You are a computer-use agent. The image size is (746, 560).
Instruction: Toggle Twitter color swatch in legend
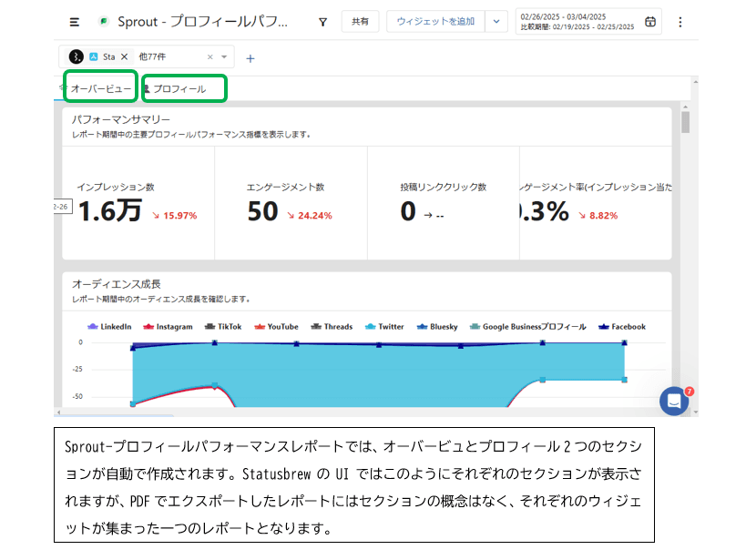(370, 327)
